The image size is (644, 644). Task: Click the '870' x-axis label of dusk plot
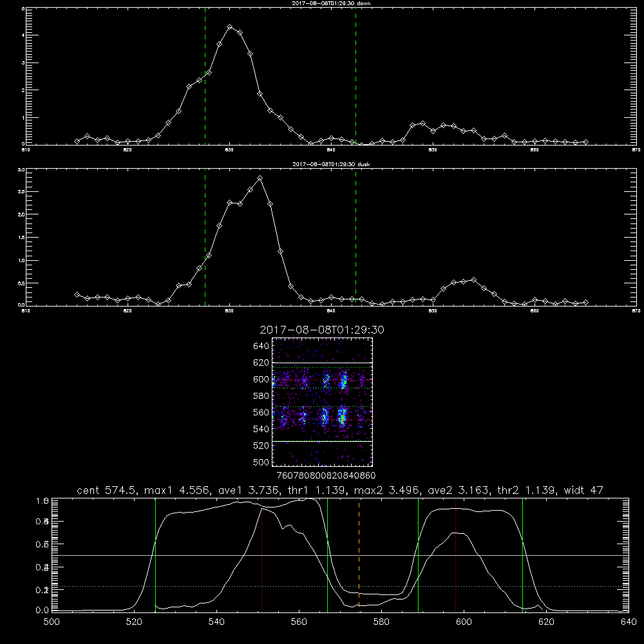pyautogui.click(x=636, y=311)
